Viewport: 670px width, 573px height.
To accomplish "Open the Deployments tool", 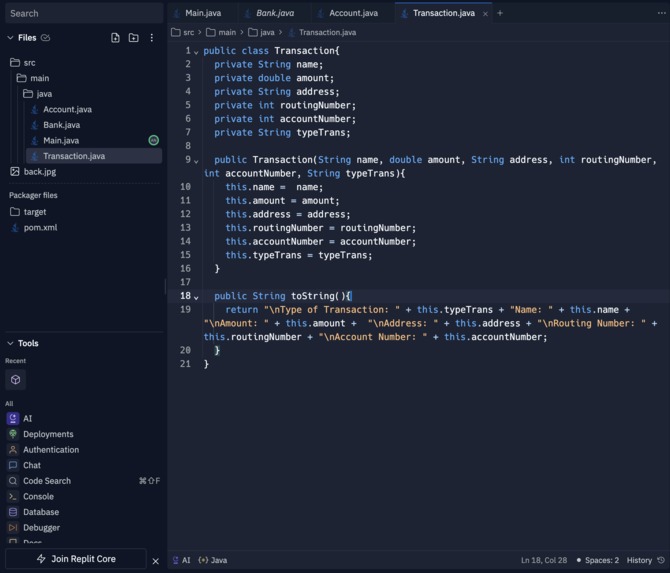I will coord(41,434).
